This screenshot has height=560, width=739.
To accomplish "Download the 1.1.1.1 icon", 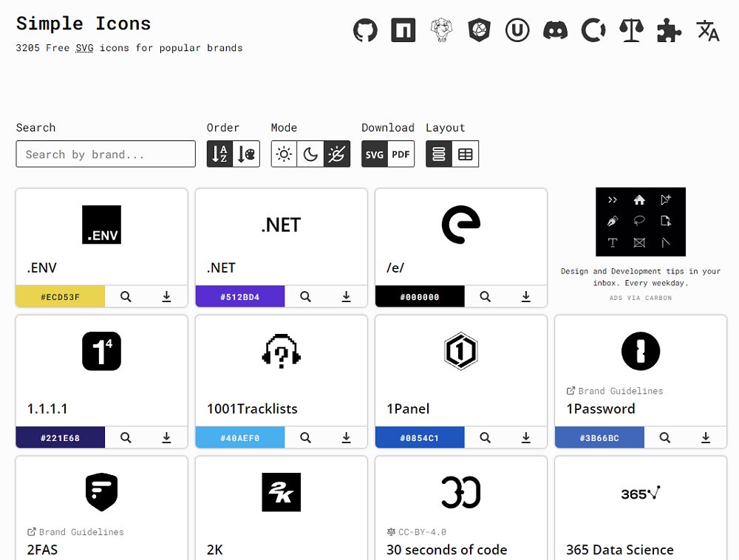I will click(x=166, y=437).
